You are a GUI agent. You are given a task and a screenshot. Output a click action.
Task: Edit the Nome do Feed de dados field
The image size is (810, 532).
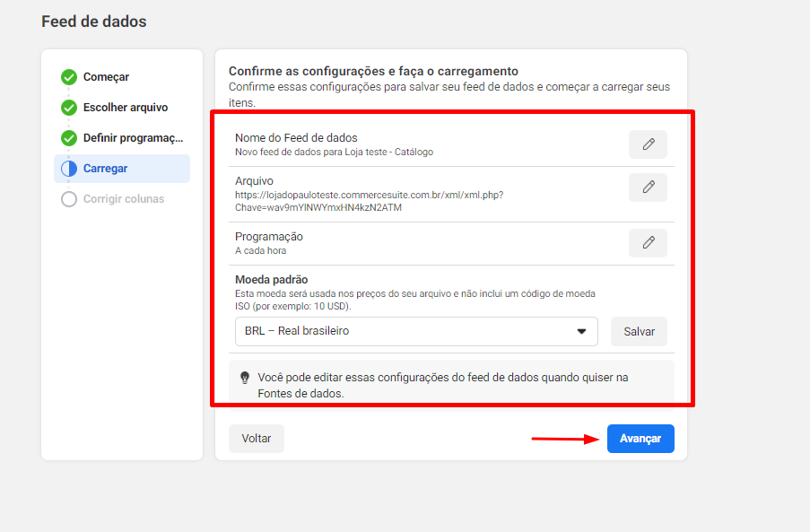[x=648, y=144]
